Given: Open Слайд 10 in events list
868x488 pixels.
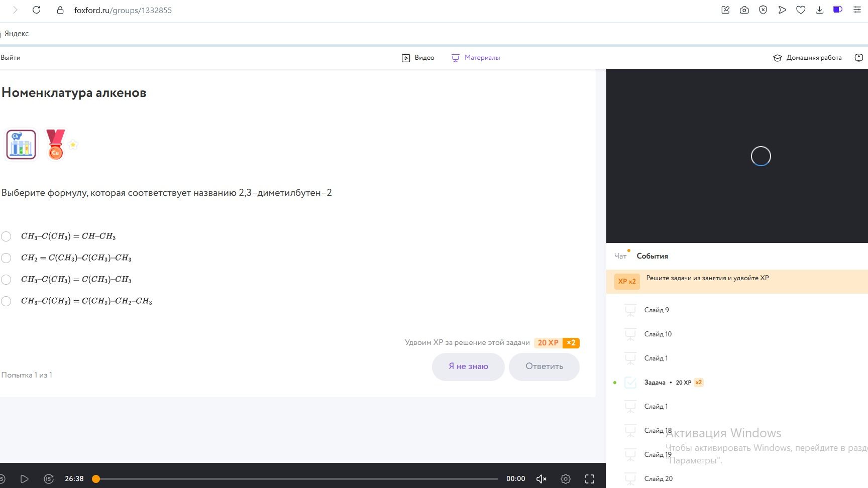Looking at the screenshot, I should pyautogui.click(x=658, y=334).
